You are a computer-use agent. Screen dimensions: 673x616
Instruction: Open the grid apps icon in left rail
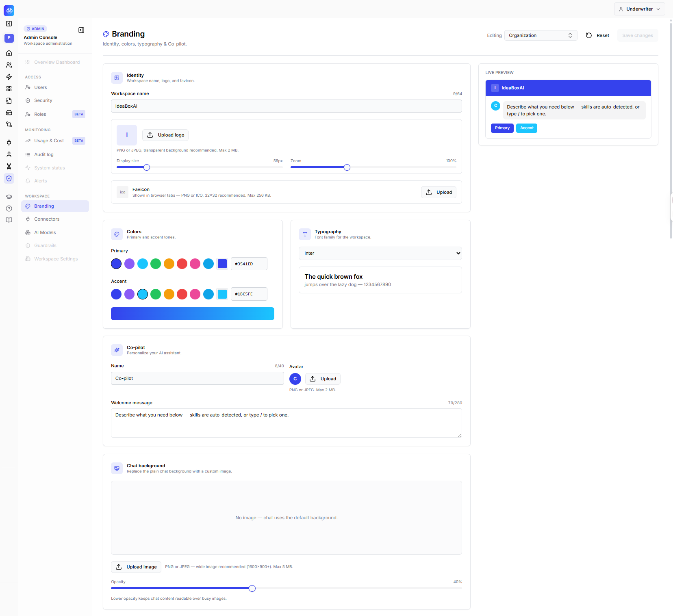coord(9,89)
